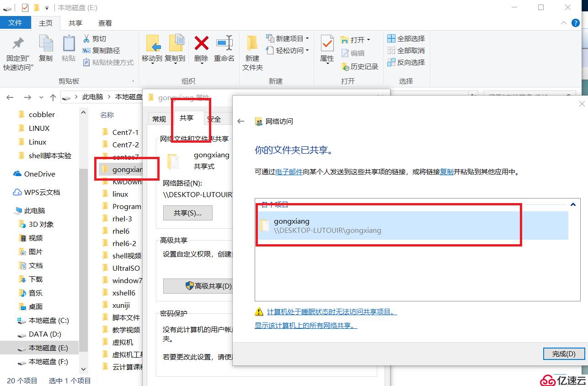Select the Cut scissors command
This screenshot has width=588, height=386.
click(94, 39)
